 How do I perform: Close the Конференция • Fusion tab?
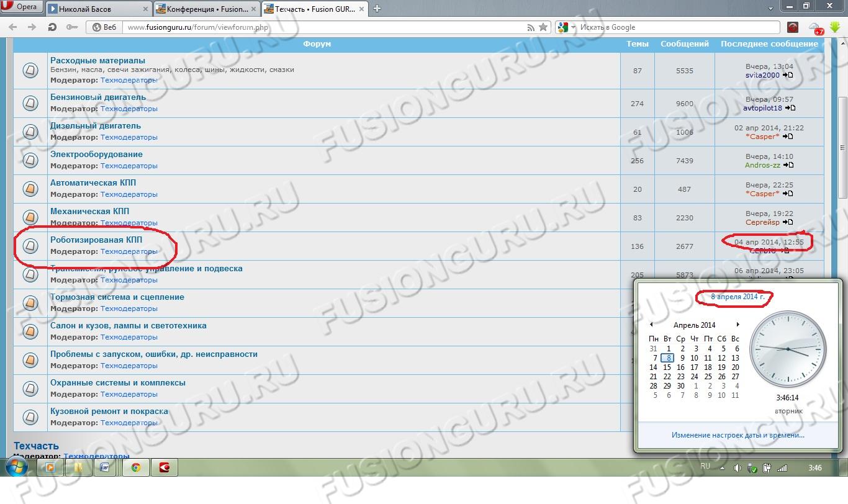pyautogui.click(x=253, y=9)
